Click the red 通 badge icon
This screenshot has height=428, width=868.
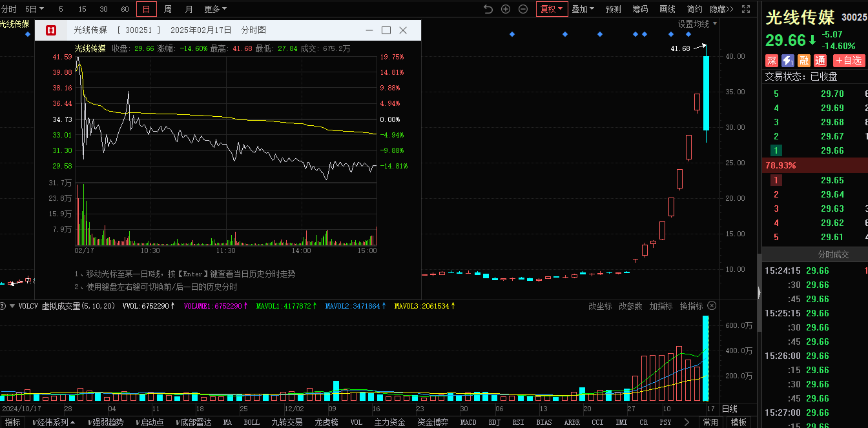pyautogui.click(x=820, y=61)
